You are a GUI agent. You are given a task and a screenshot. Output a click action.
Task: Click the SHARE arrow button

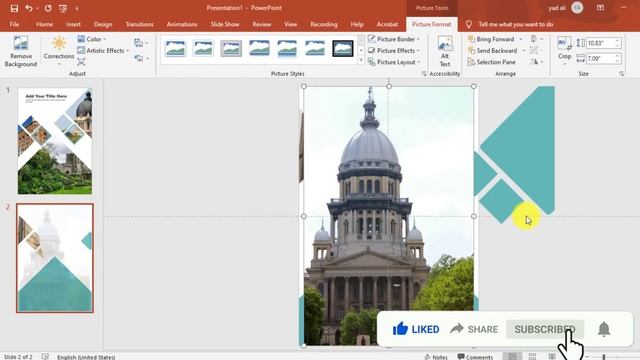[474, 329]
